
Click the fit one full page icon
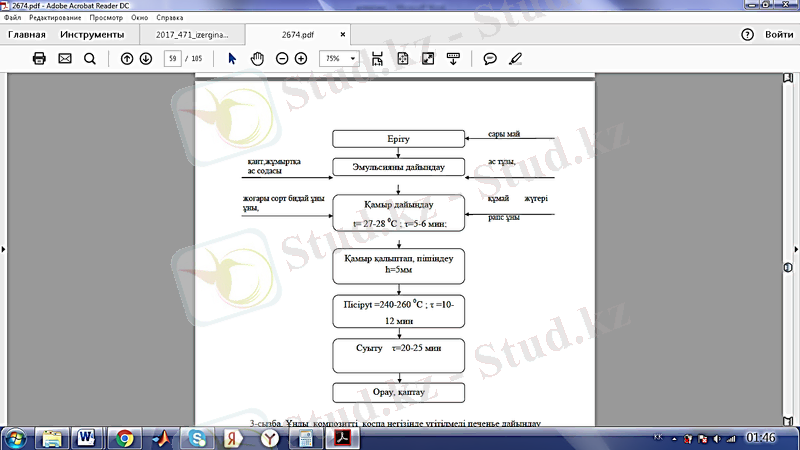pos(403,59)
